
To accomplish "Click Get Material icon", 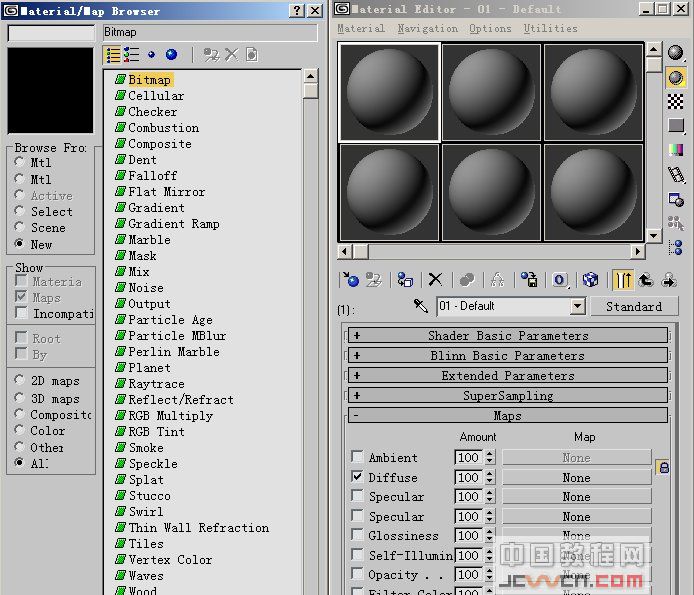I will tap(351, 280).
